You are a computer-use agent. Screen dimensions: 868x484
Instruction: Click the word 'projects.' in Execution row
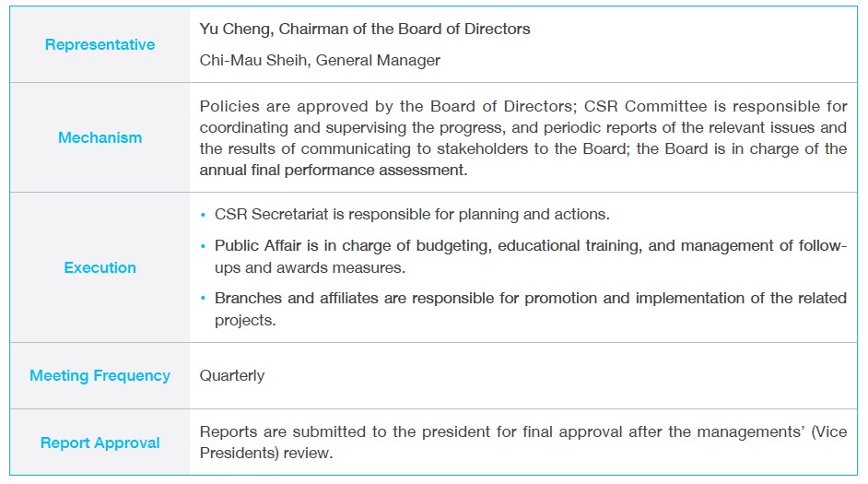[245, 320]
